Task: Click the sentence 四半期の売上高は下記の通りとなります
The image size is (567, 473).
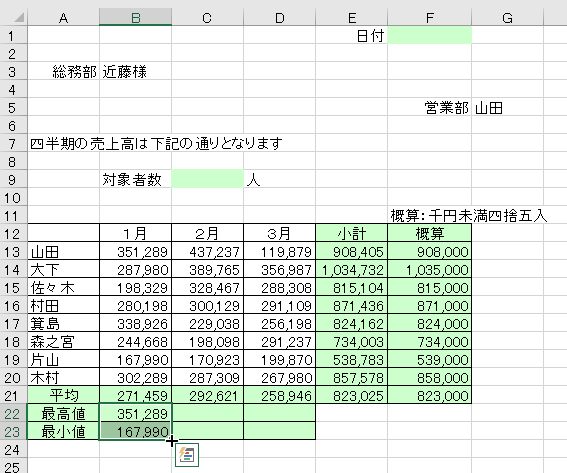Action: pos(156,143)
